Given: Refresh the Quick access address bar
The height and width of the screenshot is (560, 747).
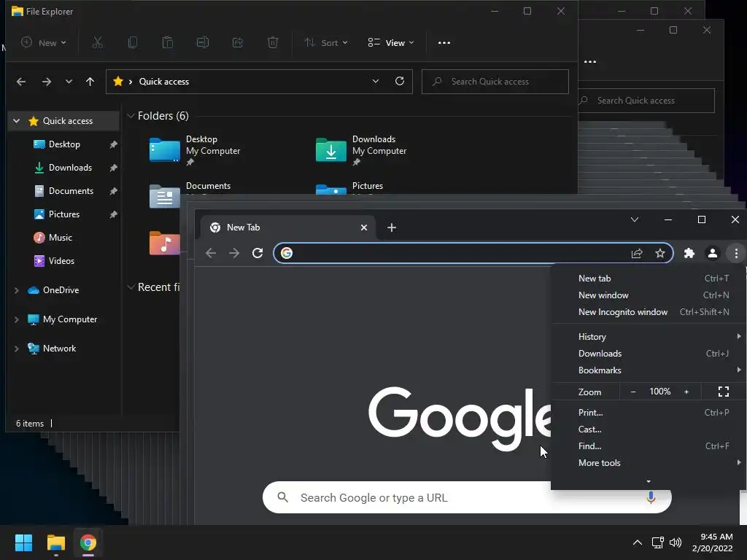Looking at the screenshot, I should (x=400, y=81).
